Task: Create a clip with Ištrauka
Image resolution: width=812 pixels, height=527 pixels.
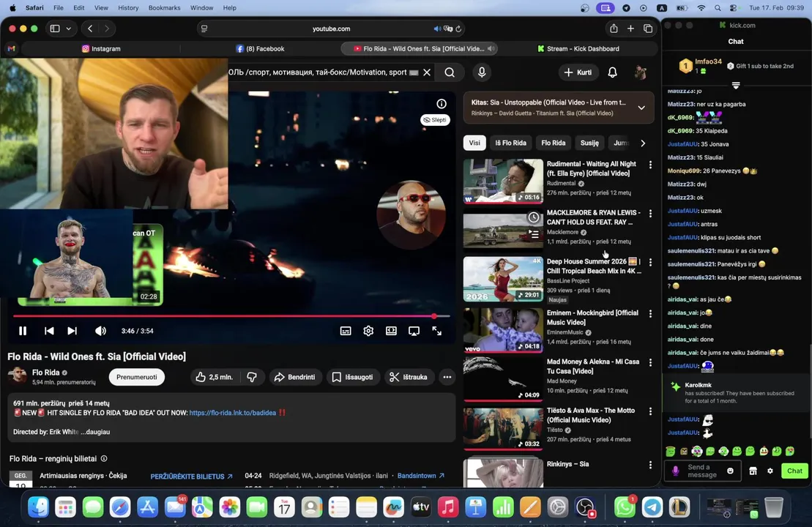Action: [x=409, y=377]
